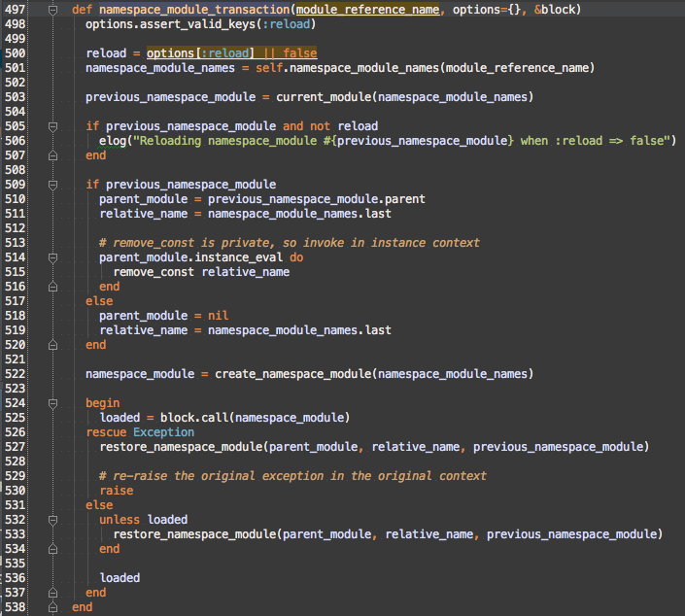Click begin keyword on line 524
Viewport: 685px width, 616px height.
pyautogui.click(x=103, y=403)
